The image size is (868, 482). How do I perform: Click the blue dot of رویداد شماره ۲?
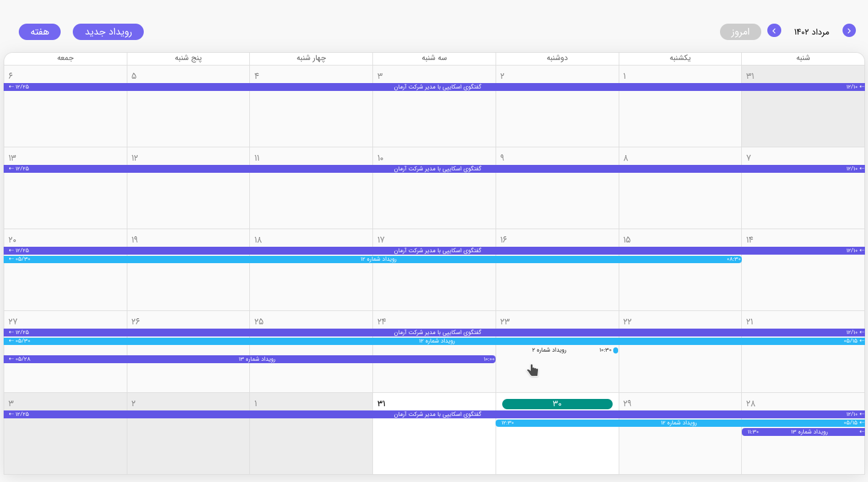tap(615, 350)
